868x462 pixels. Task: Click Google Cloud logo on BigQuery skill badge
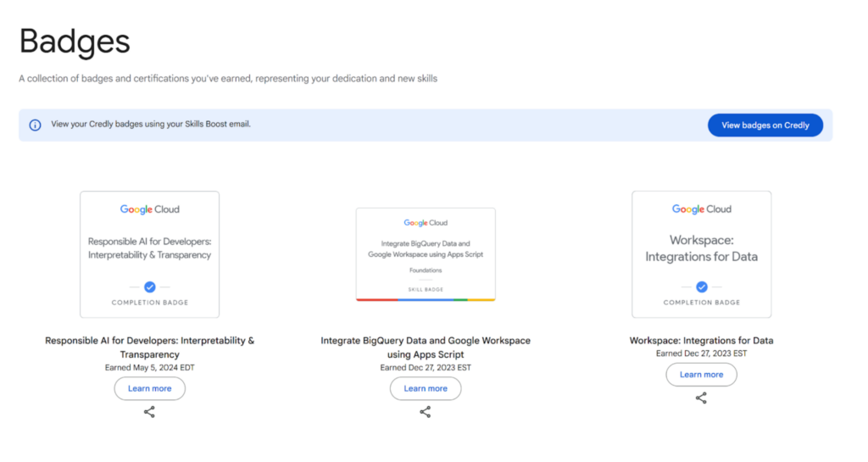click(426, 222)
